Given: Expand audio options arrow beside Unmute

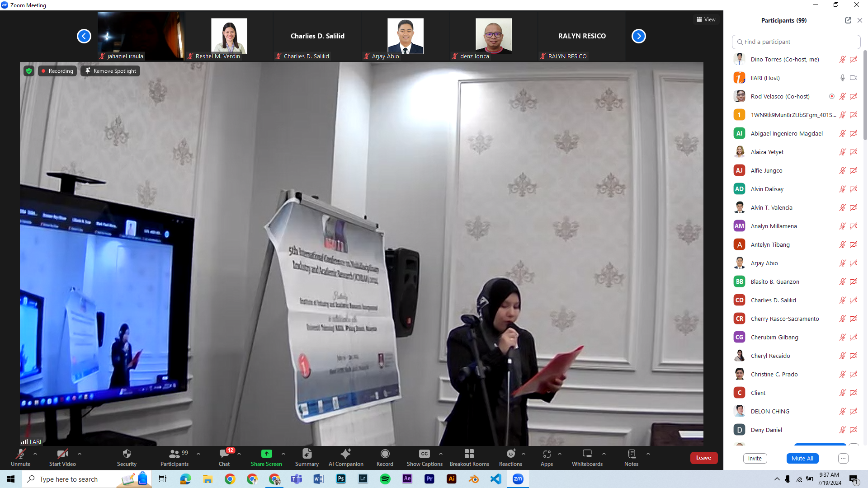Looking at the screenshot, I should pyautogui.click(x=35, y=454).
